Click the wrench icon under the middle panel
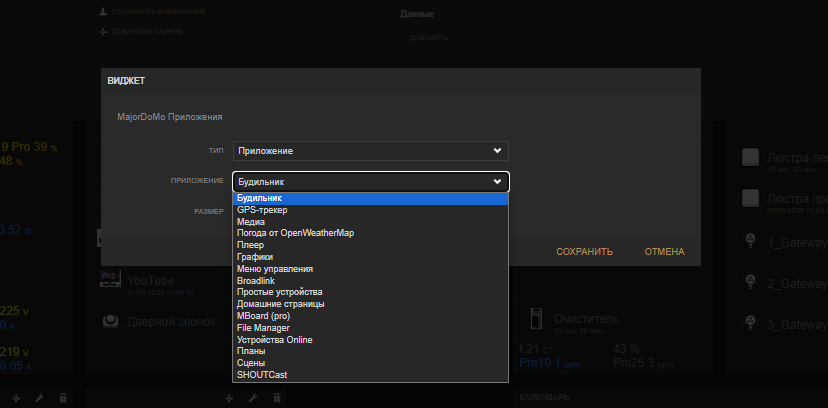This screenshot has width=828, height=408. click(x=253, y=398)
